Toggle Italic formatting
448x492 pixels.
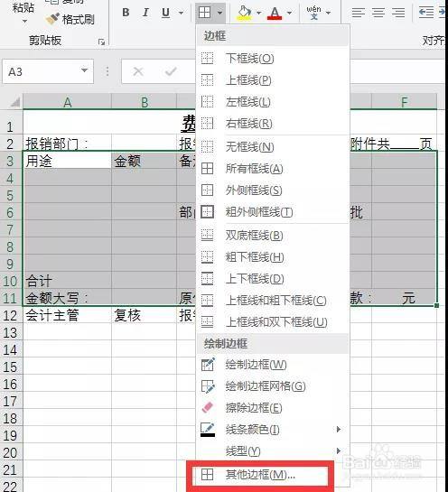click(x=145, y=13)
